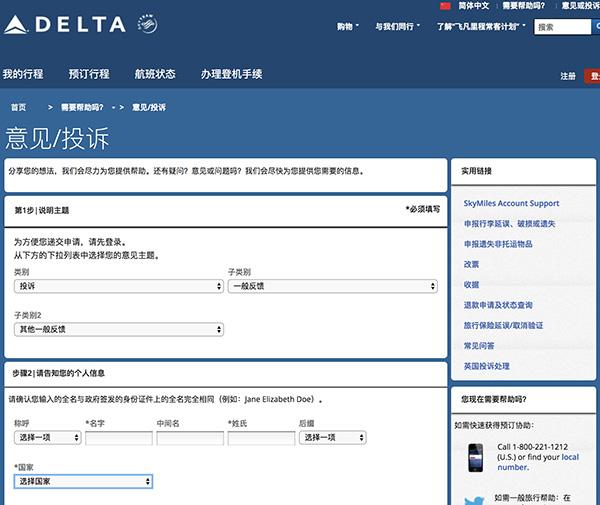Open the 类别 dropdown showing 投诉

(x=118, y=286)
